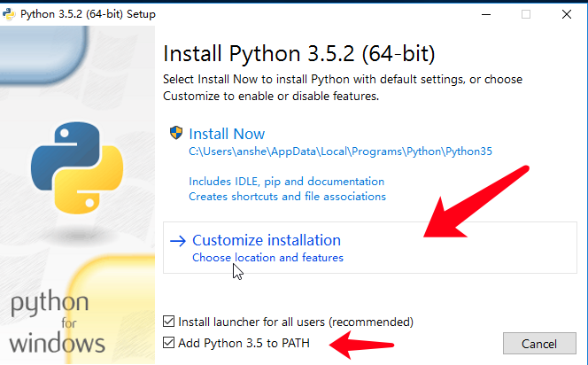Click the Includes IDLE, pip and documentation text
The height and width of the screenshot is (365, 588).
pyautogui.click(x=277, y=181)
